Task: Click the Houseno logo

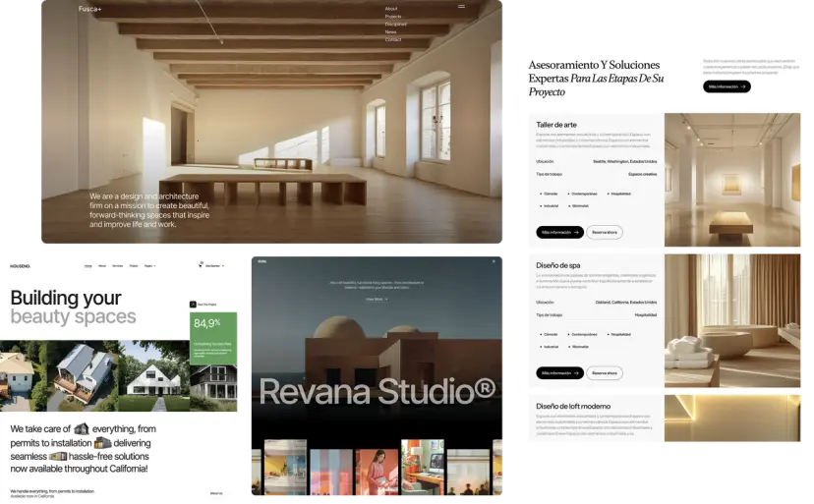Action: (21, 266)
